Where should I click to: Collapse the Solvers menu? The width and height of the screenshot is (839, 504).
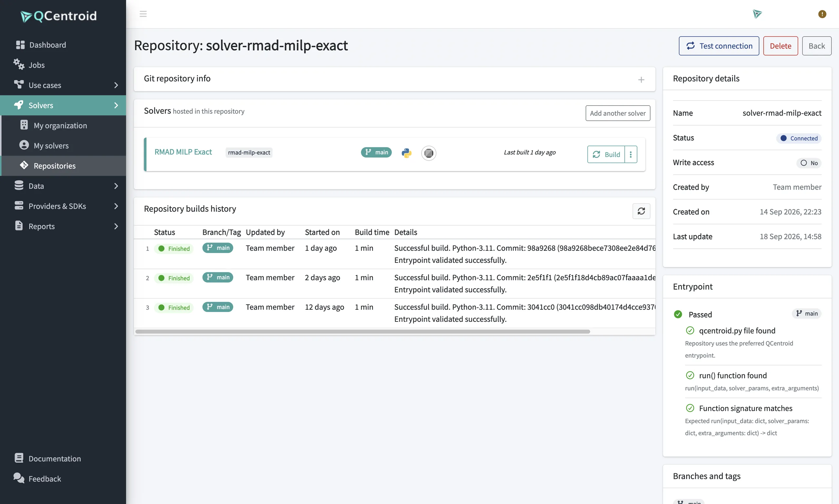63,105
